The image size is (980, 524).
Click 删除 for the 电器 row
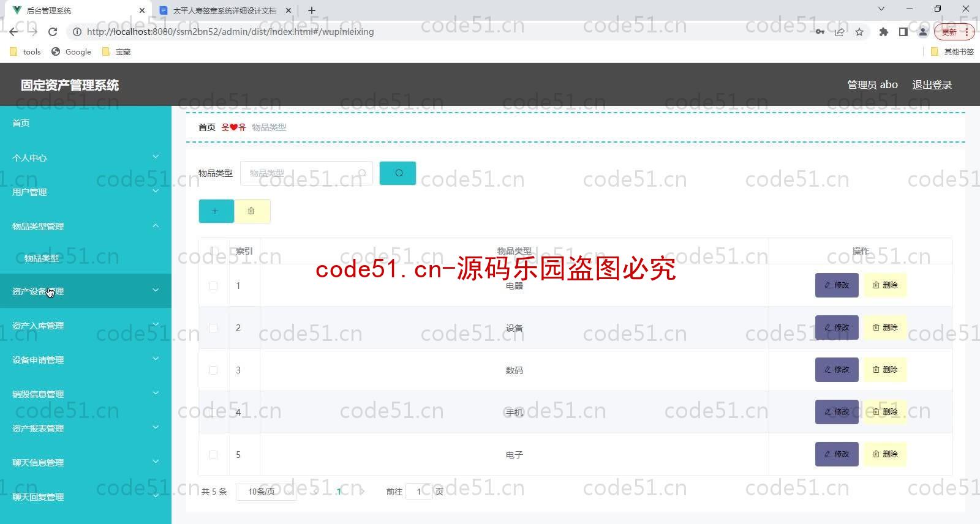pos(885,285)
